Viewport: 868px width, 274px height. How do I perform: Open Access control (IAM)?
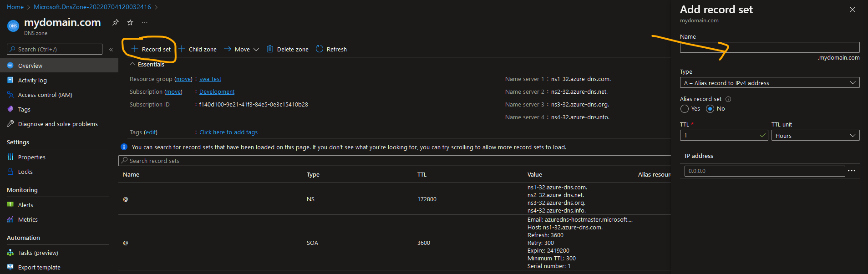click(45, 95)
